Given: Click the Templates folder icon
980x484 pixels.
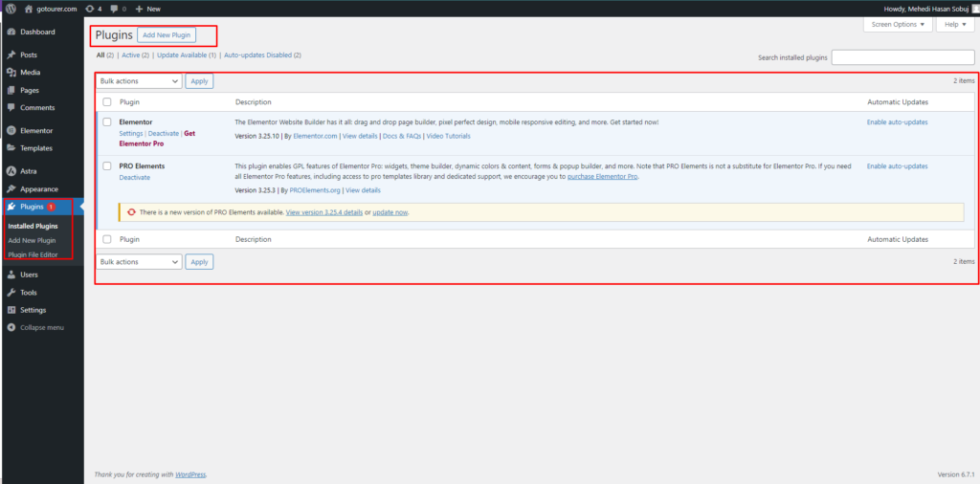Looking at the screenshot, I should click(11, 148).
